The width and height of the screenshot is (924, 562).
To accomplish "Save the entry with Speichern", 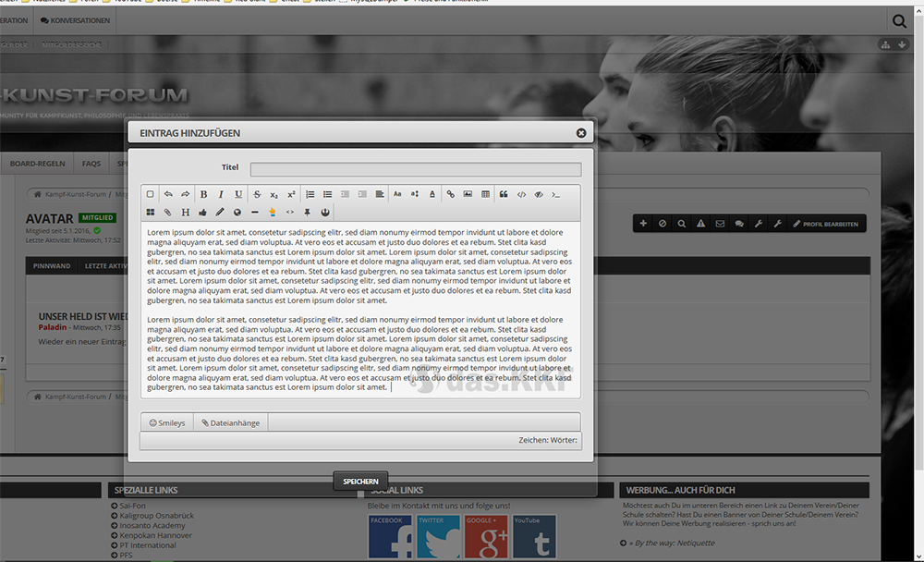I will click(360, 482).
